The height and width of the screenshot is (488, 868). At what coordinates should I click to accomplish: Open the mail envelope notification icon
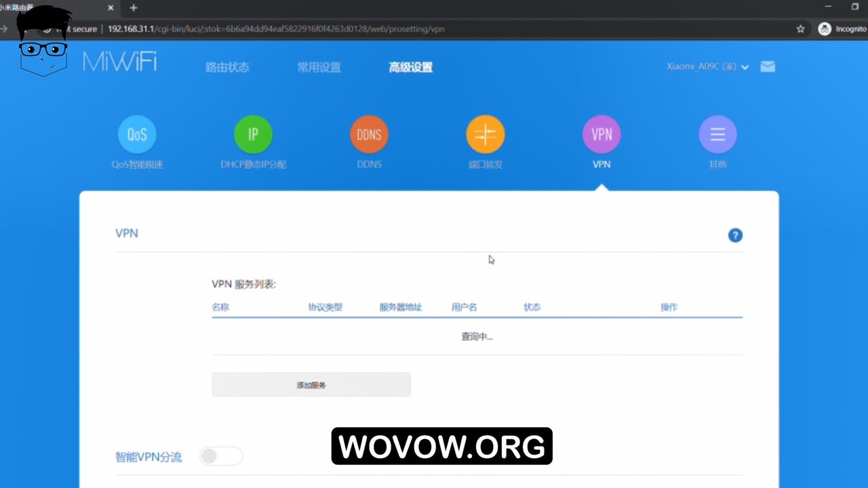[x=768, y=66]
